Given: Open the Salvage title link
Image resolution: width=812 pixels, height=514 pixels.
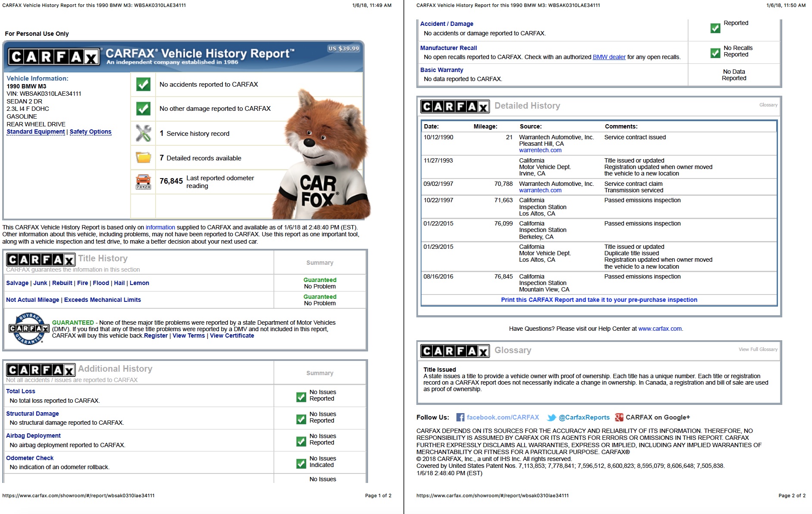Looking at the screenshot, I should click(x=17, y=283).
